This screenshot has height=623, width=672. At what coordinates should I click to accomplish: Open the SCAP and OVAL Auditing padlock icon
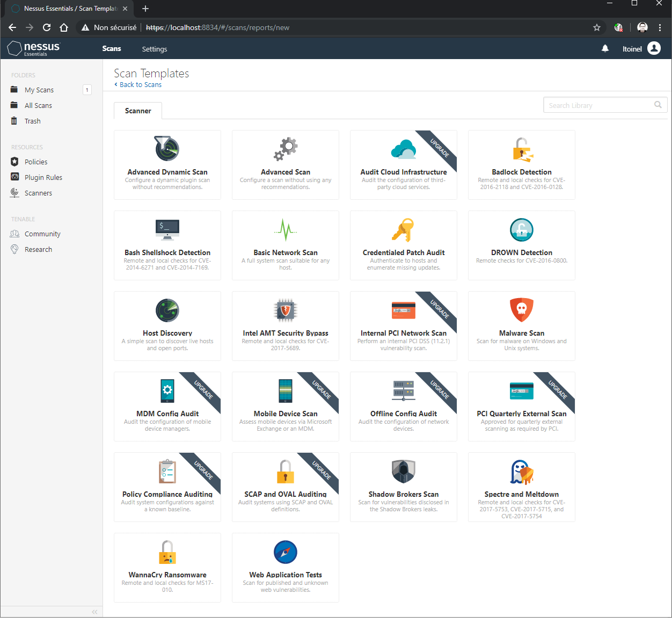click(x=286, y=472)
